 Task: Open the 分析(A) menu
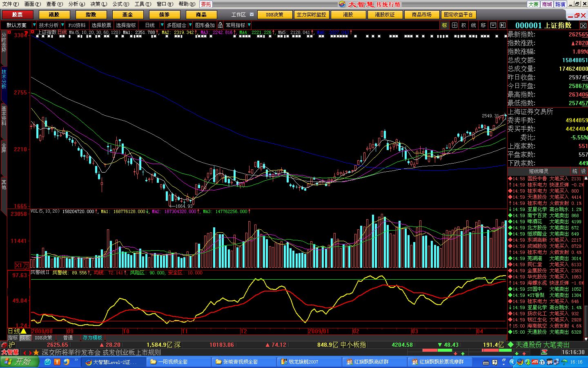(76, 4)
